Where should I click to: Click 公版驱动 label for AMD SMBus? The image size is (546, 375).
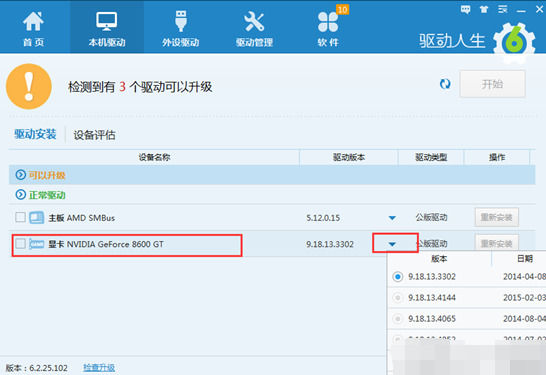click(x=431, y=218)
